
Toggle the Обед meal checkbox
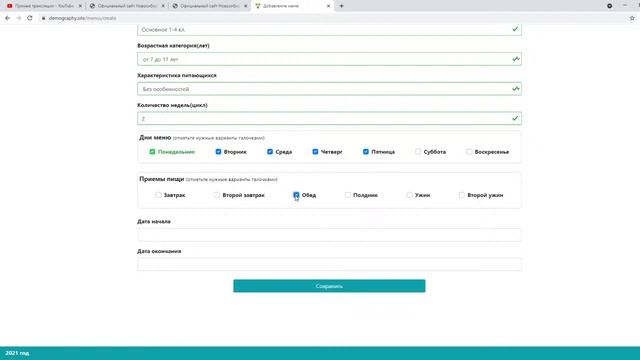click(x=296, y=195)
